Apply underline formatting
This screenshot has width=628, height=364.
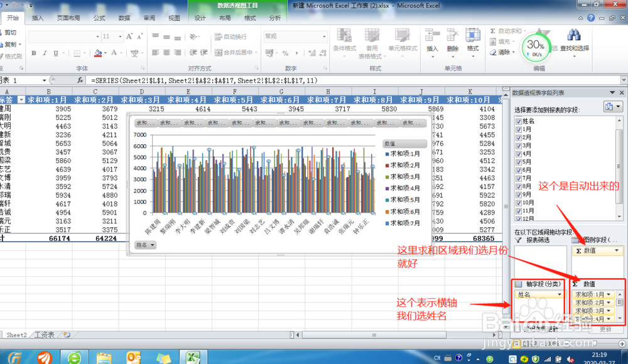(56, 53)
